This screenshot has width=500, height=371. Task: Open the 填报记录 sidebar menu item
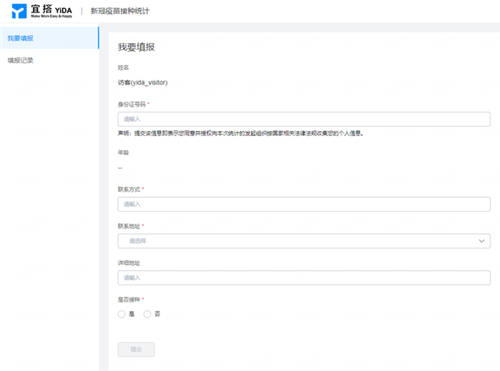[49, 60]
